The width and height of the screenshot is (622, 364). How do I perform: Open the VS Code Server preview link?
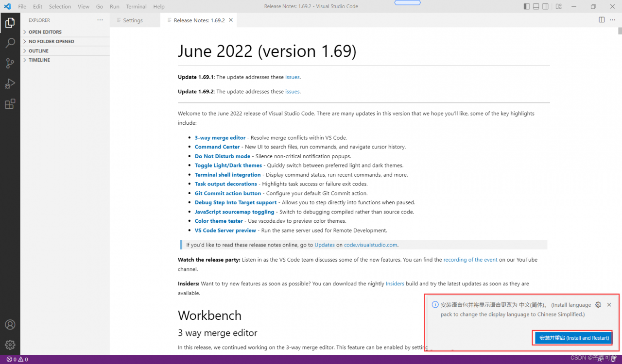click(x=225, y=231)
